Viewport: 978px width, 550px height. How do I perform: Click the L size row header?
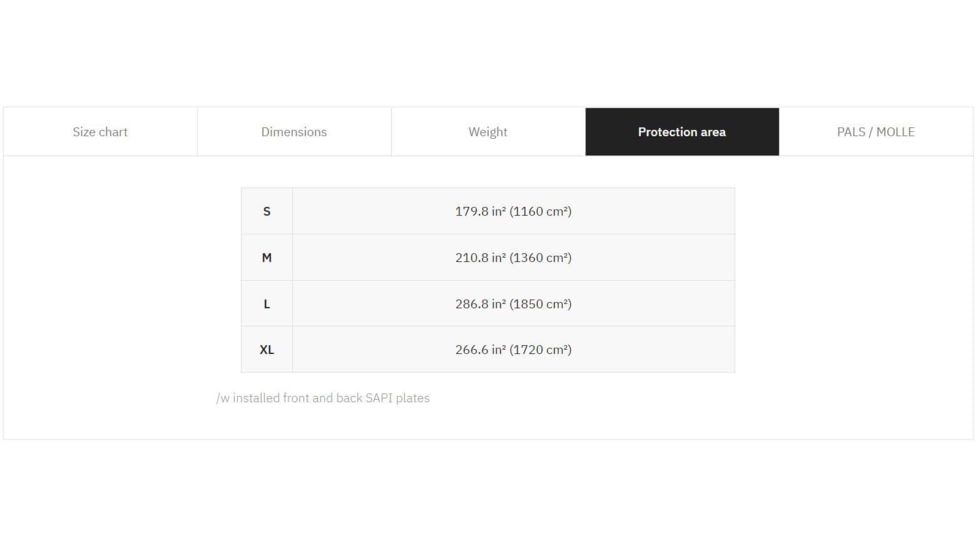(267, 304)
